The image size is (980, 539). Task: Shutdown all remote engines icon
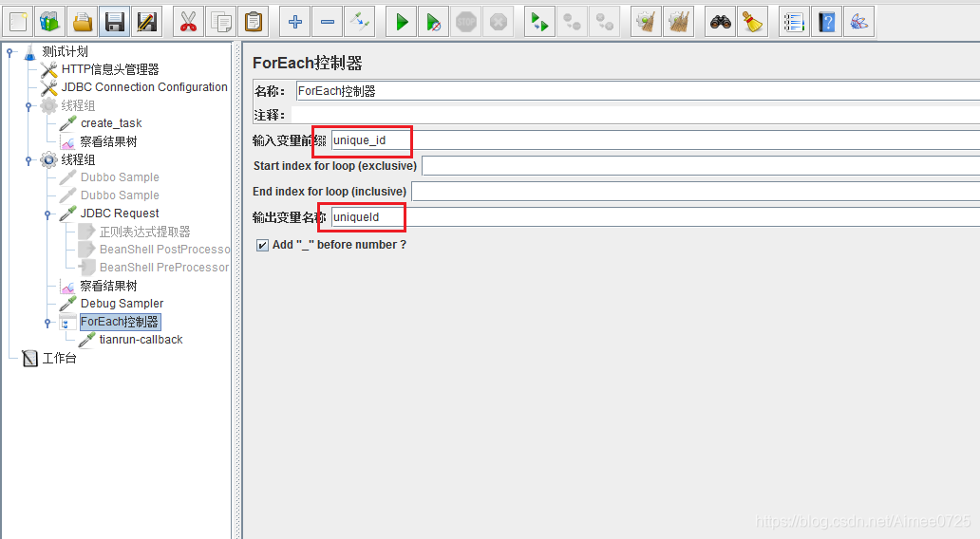click(604, 22)
